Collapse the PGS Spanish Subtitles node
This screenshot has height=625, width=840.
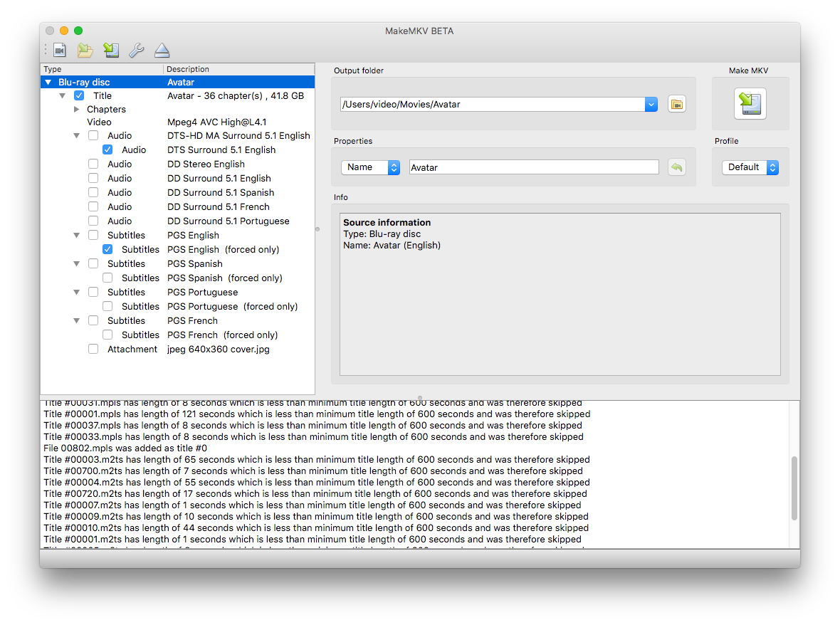(x=77, y=263)
